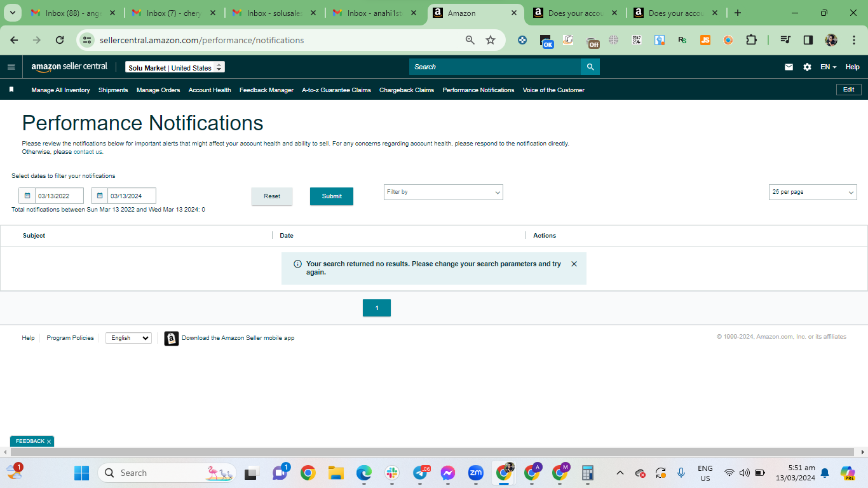This screenshot has height=488, width=868.
Task: Open Zoom from the taskbar
Action: [x=476, y=473]
